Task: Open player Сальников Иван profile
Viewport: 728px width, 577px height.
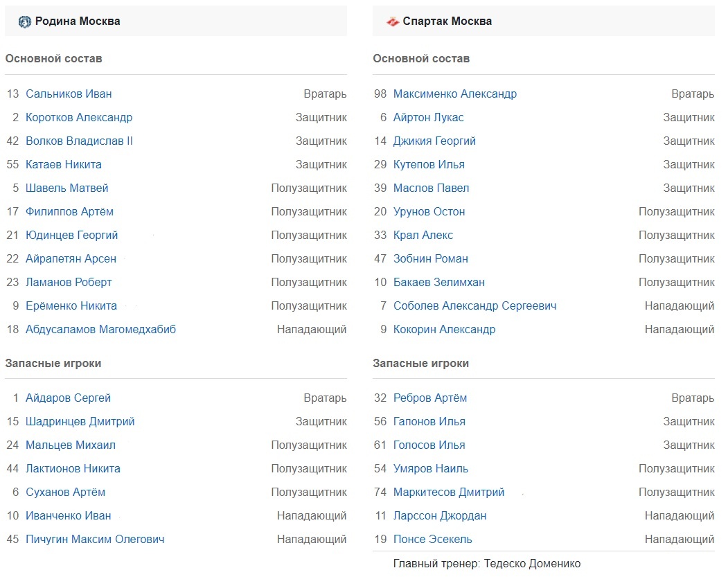Action: (x=69, y=94)
